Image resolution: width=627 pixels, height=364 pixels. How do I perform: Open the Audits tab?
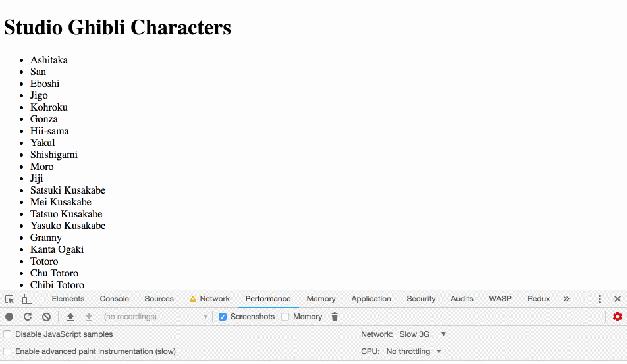462,299
